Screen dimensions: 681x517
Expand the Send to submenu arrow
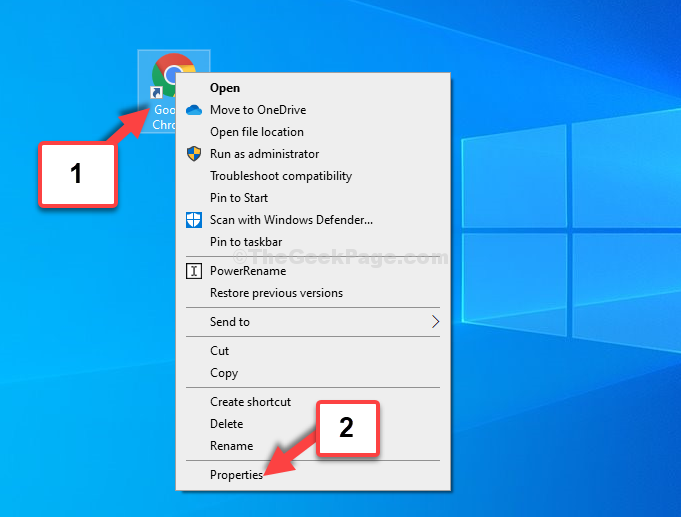point(436,322)
